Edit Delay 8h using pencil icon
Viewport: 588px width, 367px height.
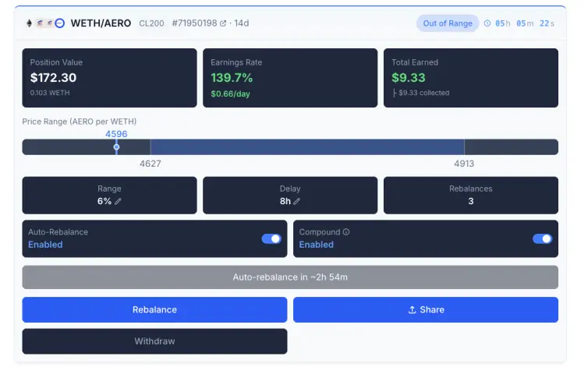tap(296, 201)
